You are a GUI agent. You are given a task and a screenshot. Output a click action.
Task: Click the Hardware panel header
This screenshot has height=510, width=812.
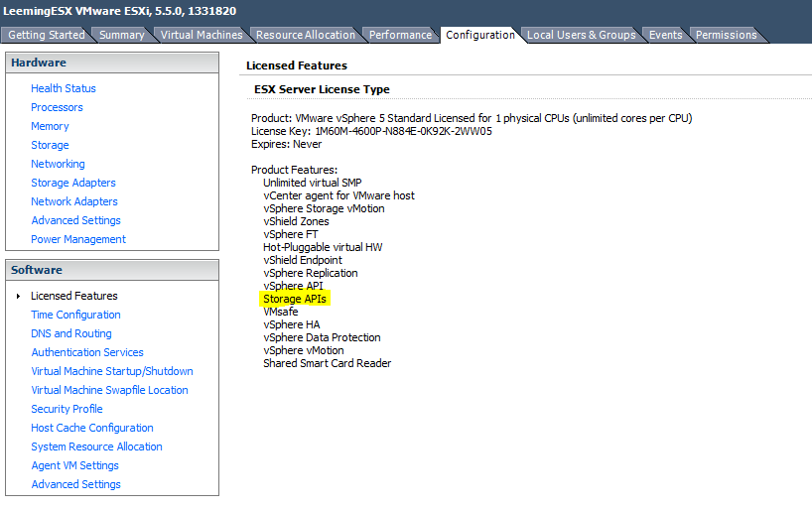point(112,63)
